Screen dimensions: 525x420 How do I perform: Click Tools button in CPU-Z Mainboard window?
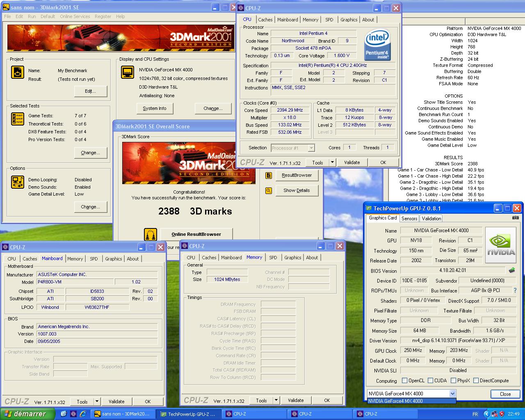(82, 402)
